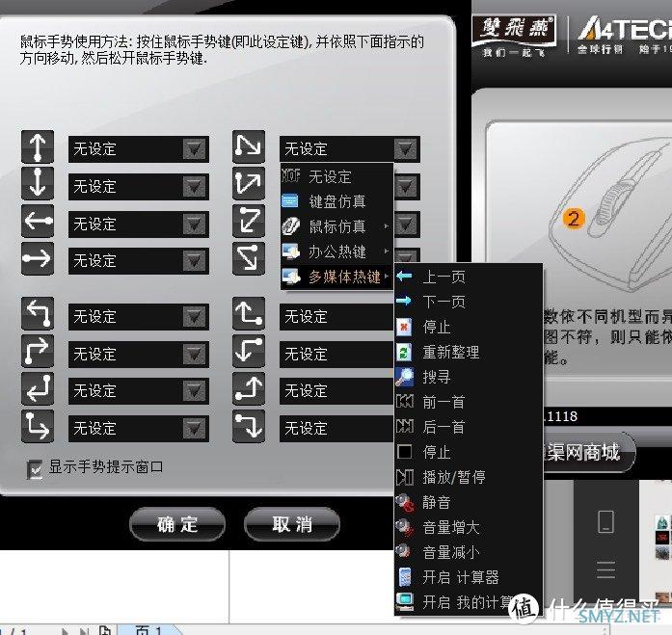Choose 静音 from submenu

pos(469,502)
